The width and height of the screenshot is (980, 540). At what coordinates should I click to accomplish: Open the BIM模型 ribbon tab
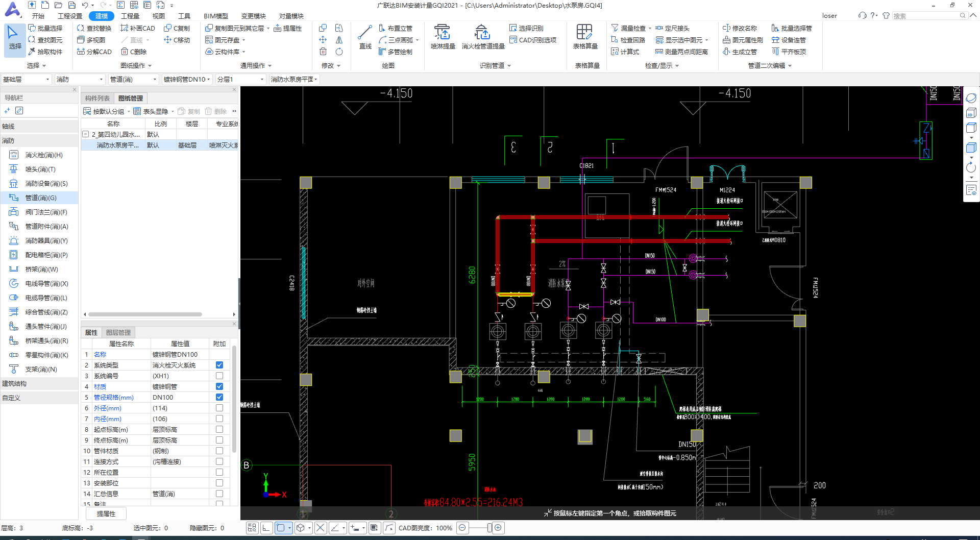point(216,16)
